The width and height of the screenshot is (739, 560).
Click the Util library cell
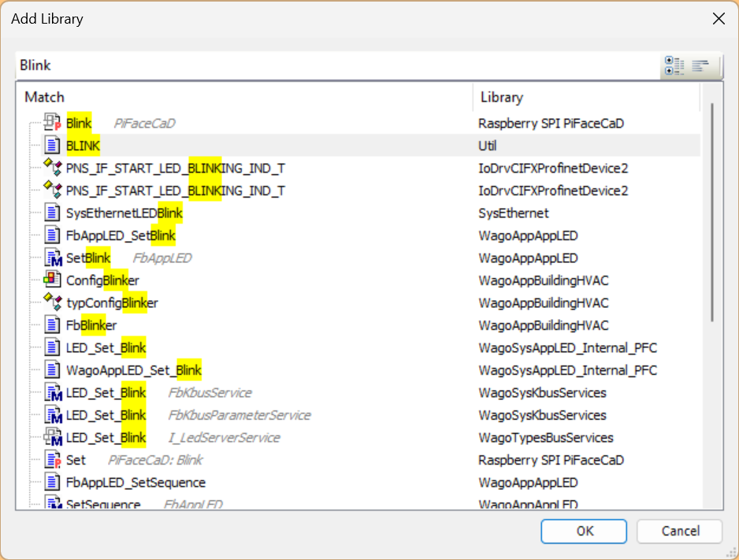coord(488,146)
